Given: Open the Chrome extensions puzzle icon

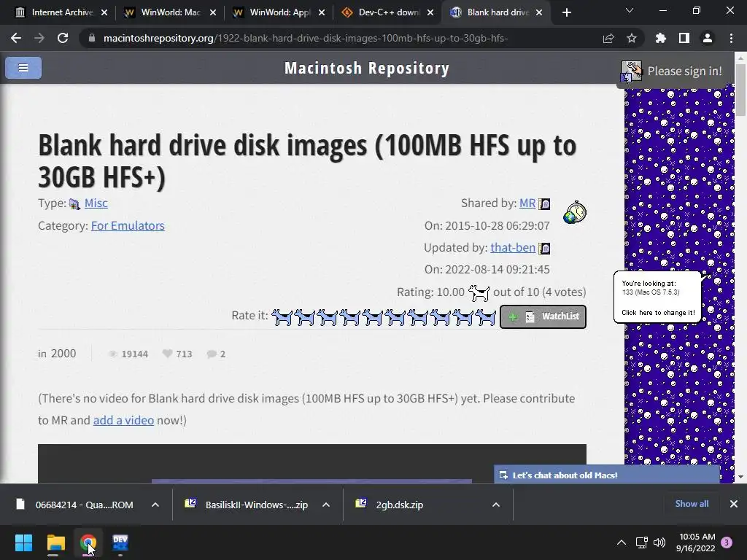Looking at the screenshot, I should pyautogui.click(x=661, y=38).
